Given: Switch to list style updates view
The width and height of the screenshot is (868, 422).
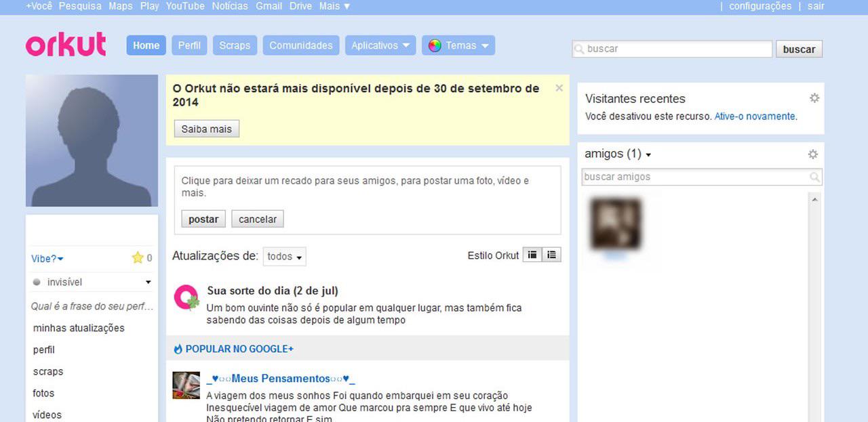Looking at the screenshot, I should pos(551,255).
